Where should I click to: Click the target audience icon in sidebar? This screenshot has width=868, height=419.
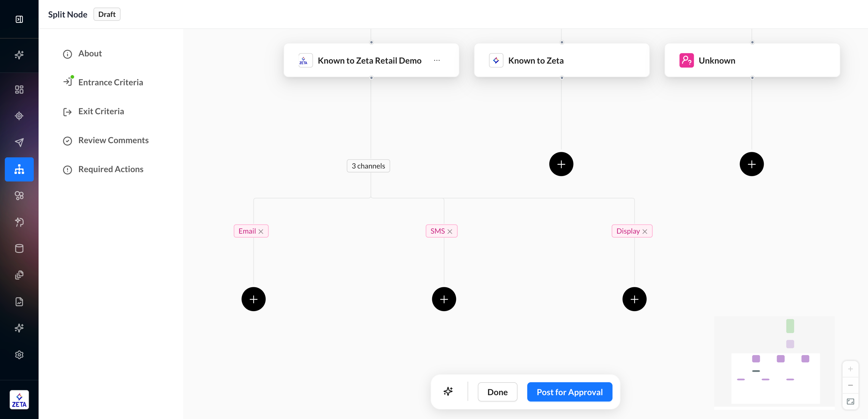19,116
